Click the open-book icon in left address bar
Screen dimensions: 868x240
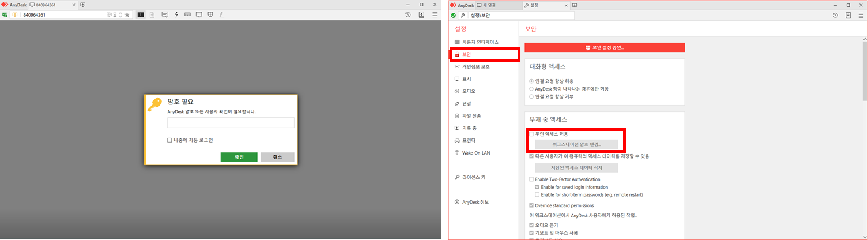pyautogui.click(x=15, y=15)
